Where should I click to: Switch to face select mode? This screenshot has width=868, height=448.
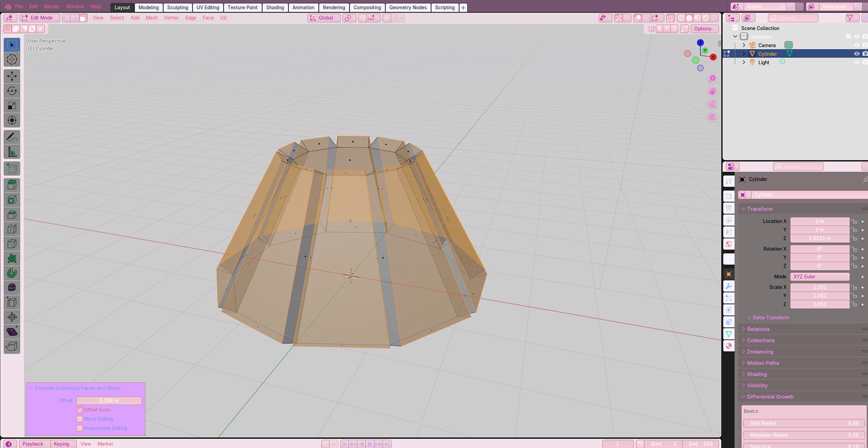pyautogui.click(x=83, y=18)
